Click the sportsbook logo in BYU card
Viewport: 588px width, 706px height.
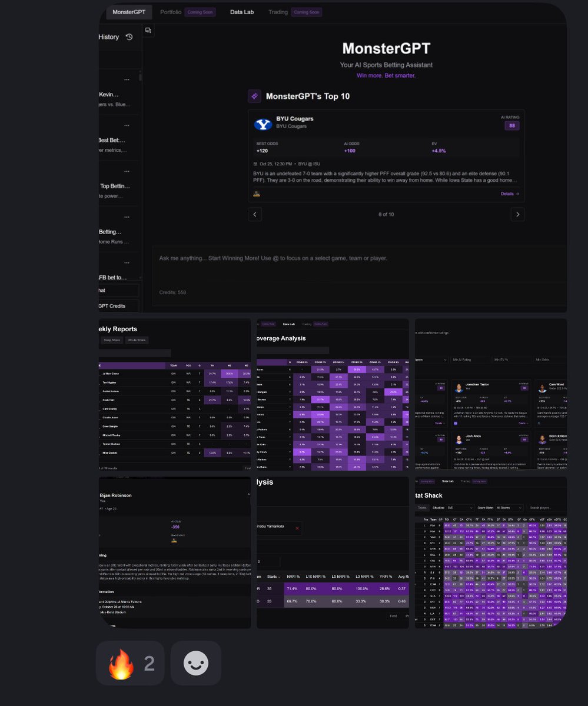point(257,193)
